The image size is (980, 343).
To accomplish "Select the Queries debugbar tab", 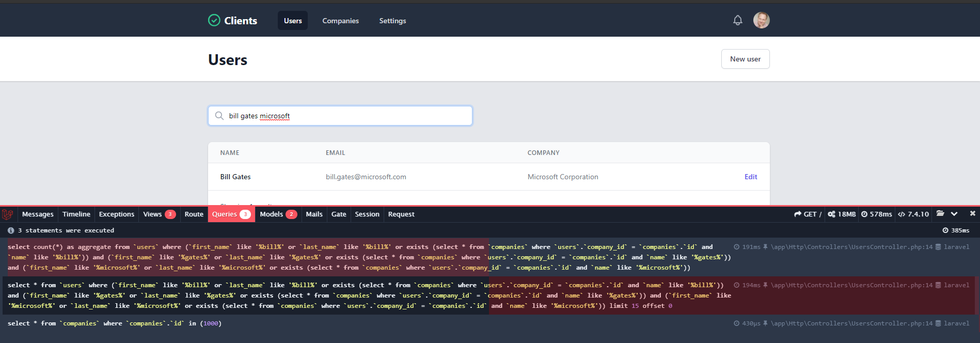I will coord(231,214).
